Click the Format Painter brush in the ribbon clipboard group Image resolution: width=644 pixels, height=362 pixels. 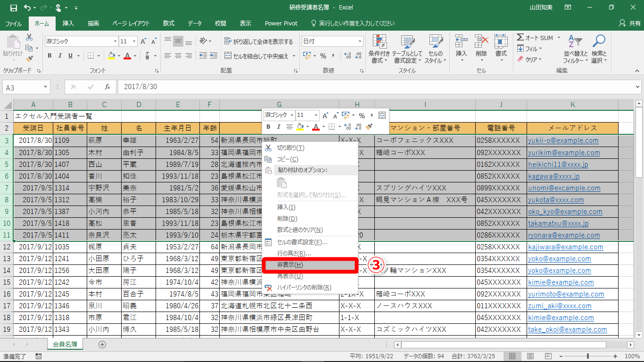point(29,59)
